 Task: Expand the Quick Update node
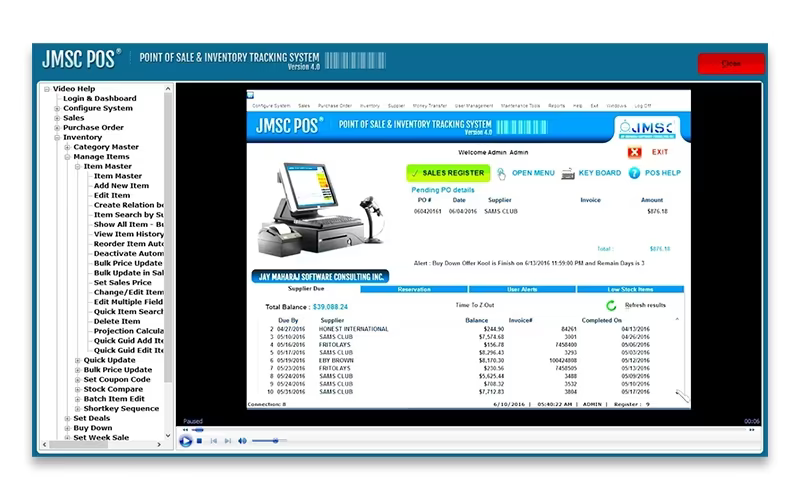point(78,360)
